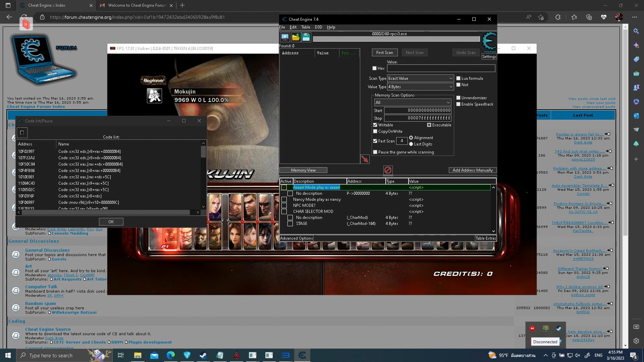
Task: Open Cheat Engine taskbar icon
Action: click(x=302, y=355)
